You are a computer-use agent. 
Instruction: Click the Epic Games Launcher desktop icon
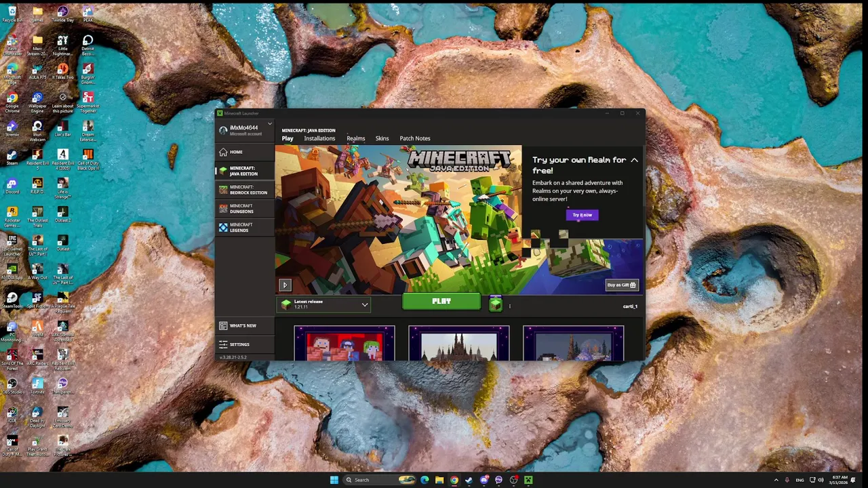pos(12,245)
